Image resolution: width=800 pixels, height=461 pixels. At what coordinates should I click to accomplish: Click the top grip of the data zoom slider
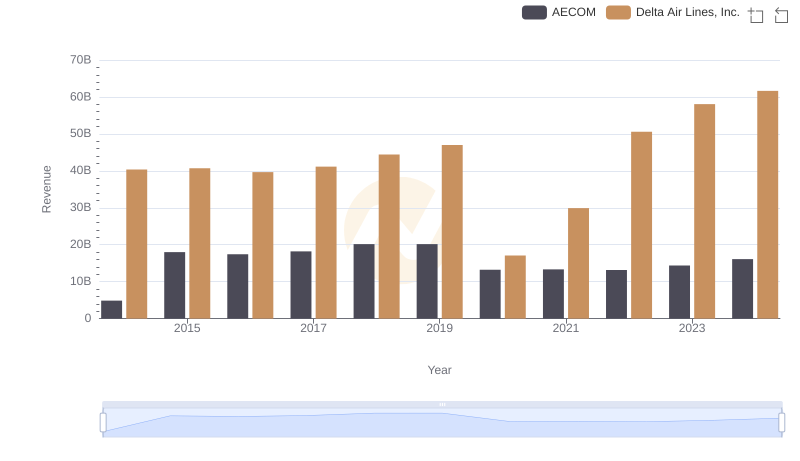[442, 404]
